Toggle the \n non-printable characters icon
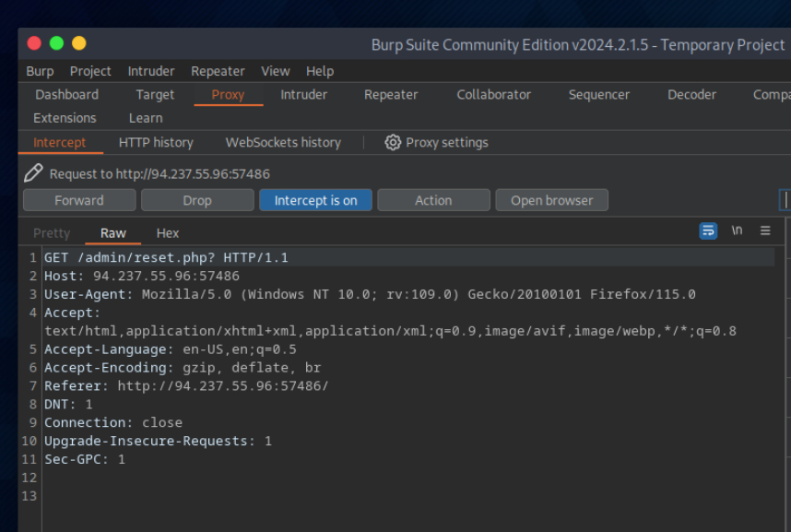The width and height of the screenshot is (791, 532). (x=737, y=231)
